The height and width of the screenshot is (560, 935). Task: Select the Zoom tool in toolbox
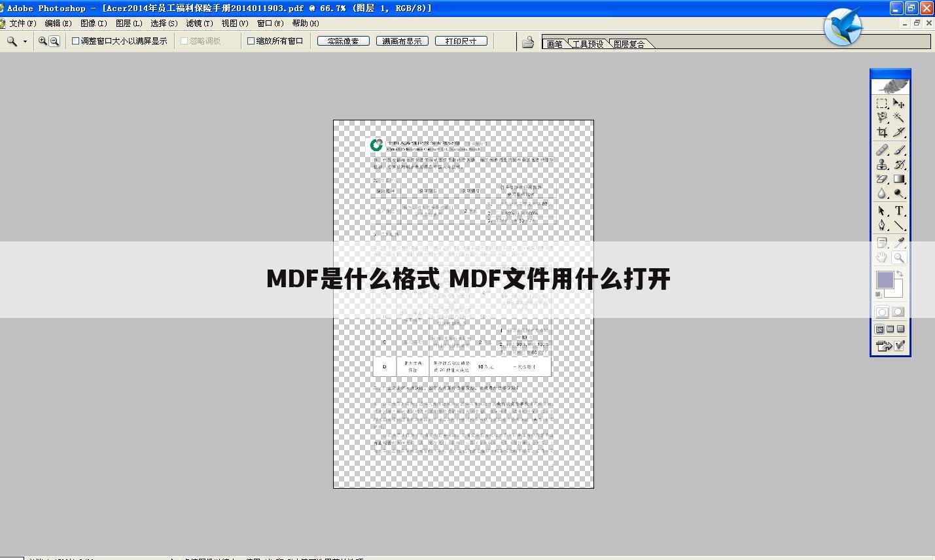coord(899,257)
